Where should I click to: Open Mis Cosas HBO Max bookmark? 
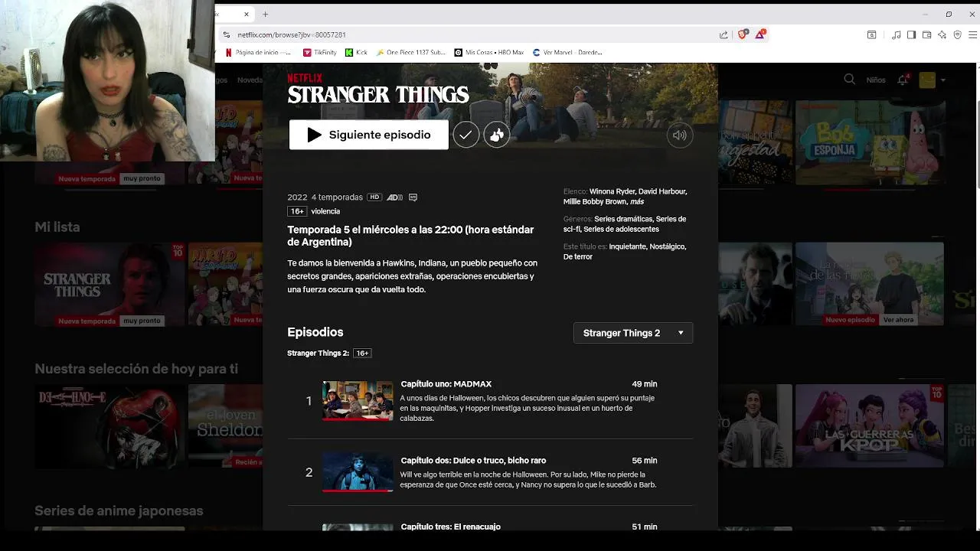[x=489, y=53]
